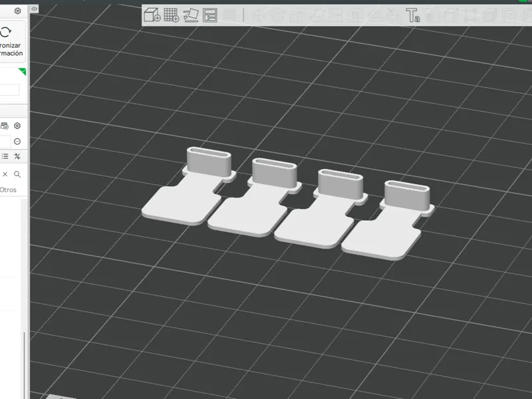Viewport: 532px width, 399px height.
Task: Collapse the sidebar using the arrows handle
Action: pos(34,9)
